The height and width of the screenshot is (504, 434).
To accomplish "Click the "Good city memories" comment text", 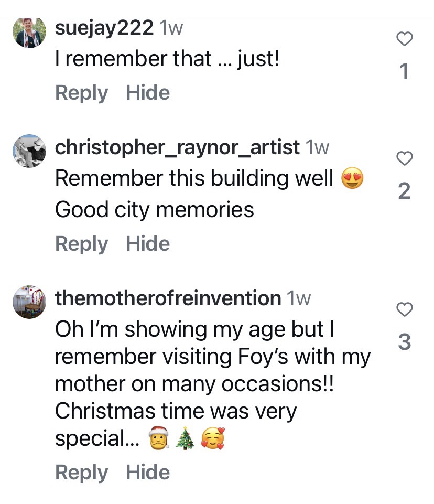I will click(154, 210).
